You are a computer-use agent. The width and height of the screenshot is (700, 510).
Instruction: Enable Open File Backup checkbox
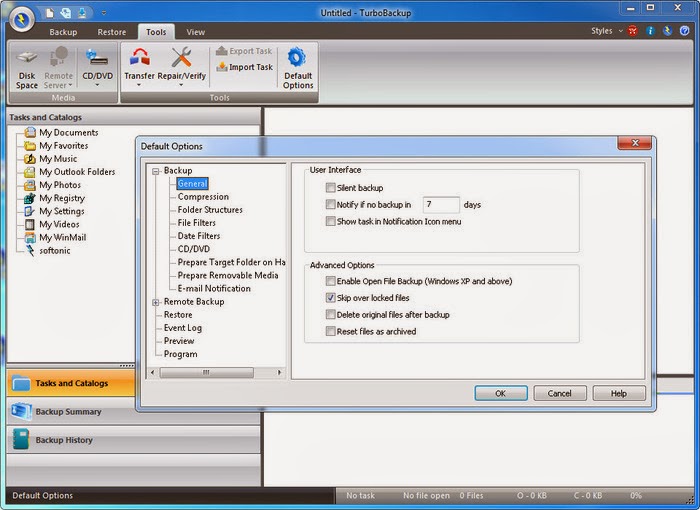tap(330, 281)
